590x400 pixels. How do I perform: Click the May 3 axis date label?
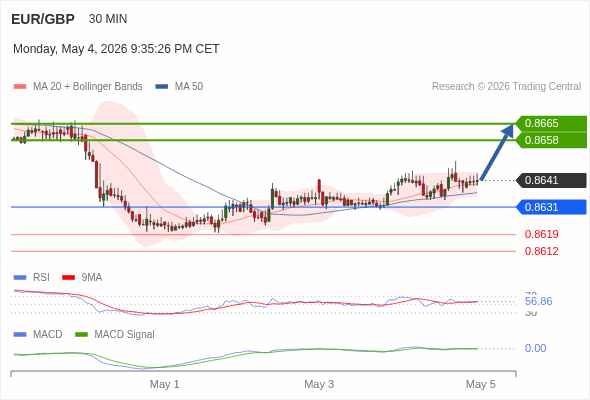click(319, 385)
